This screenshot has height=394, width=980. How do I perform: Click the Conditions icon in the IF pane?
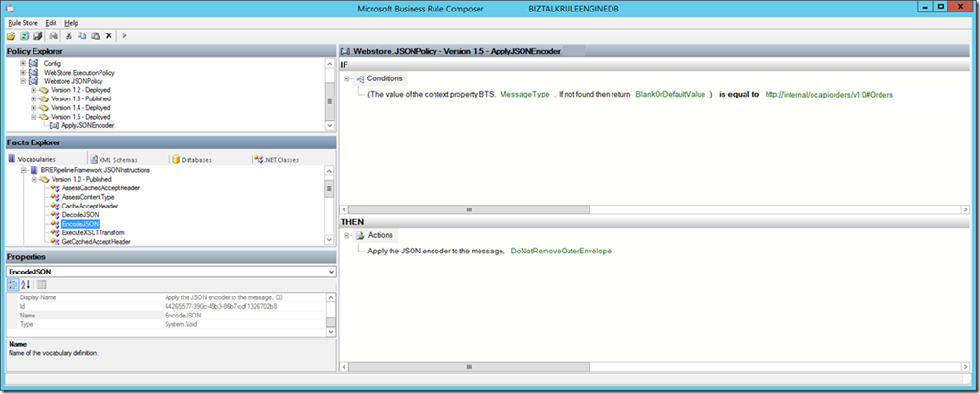[x=360, y=78]
